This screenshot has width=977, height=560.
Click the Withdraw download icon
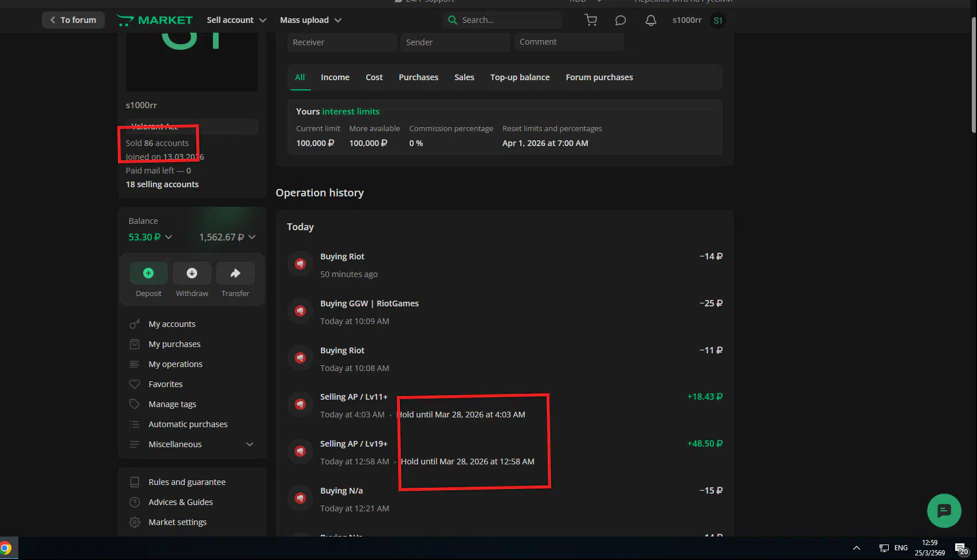(192, 274)
